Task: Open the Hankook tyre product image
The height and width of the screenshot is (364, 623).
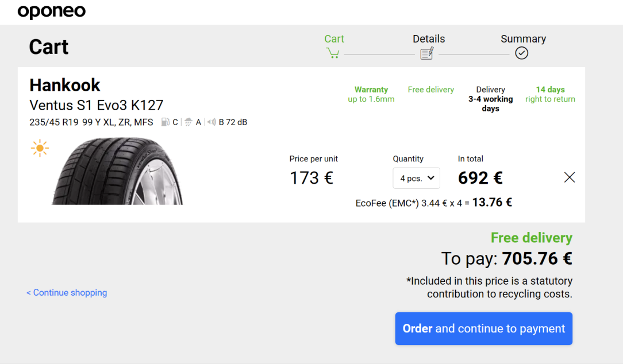Action: (x=117, y=171)
